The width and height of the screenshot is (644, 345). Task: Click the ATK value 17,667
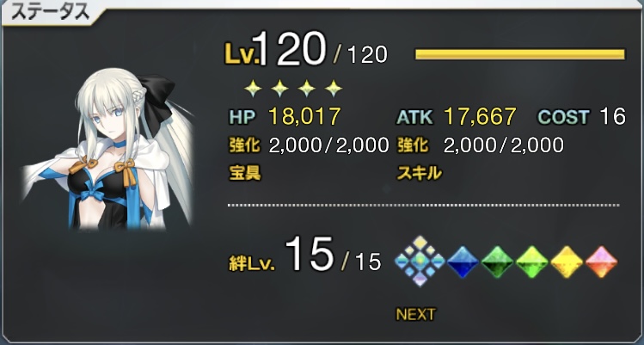coord(480,117)
